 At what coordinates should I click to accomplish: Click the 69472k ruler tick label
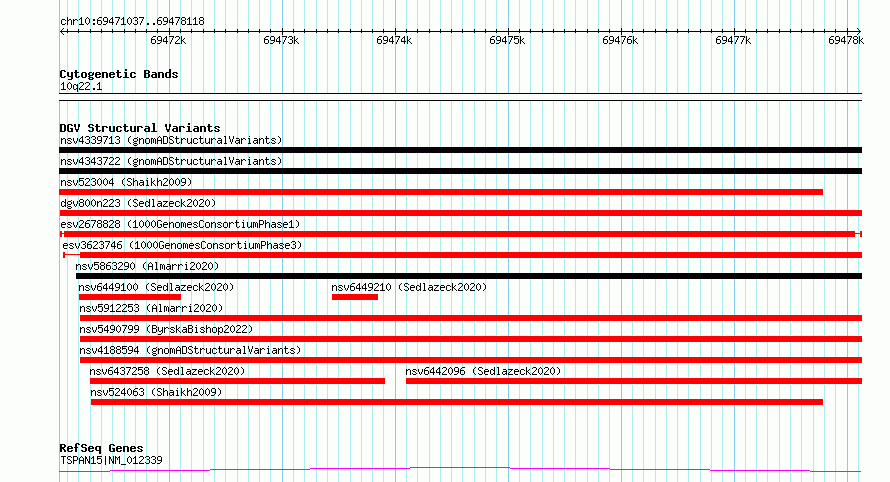(x=168, y=40)
